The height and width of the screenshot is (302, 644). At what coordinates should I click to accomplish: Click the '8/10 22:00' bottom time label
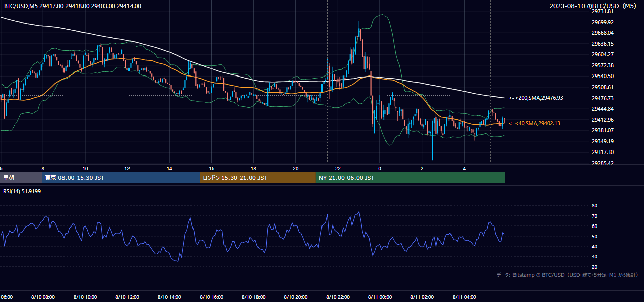338,297
